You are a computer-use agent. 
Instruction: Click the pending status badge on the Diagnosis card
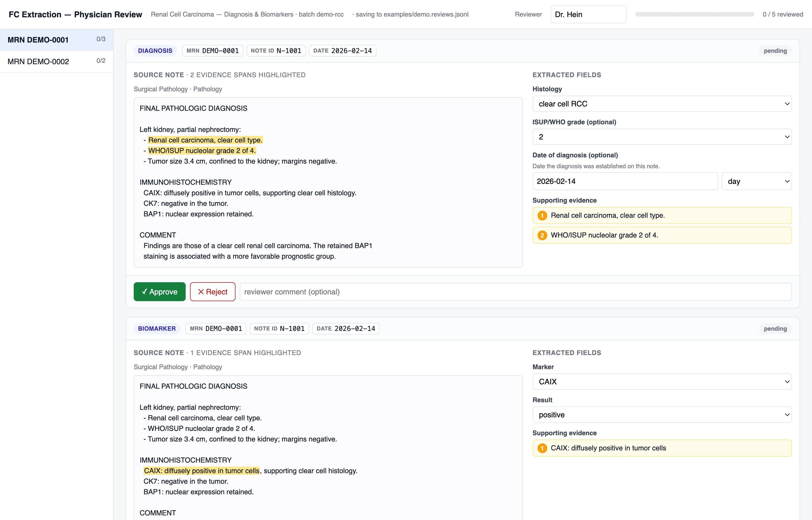pos(775,51)
